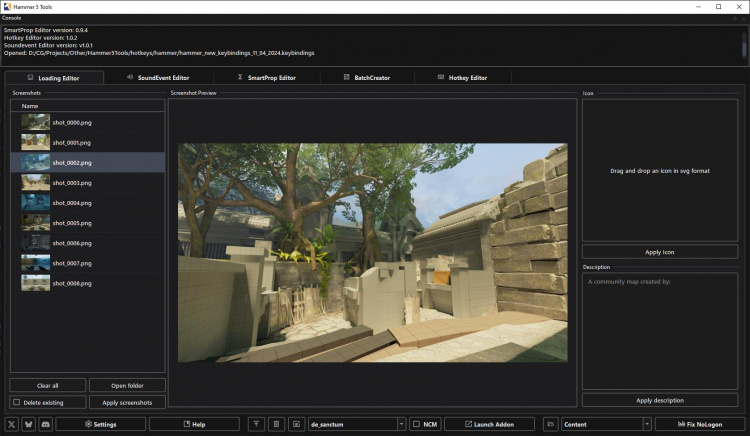This screenshot has height=436, width=750.
Task: Switch to the SoundEvent Editor tab
Action: [158, 77]
